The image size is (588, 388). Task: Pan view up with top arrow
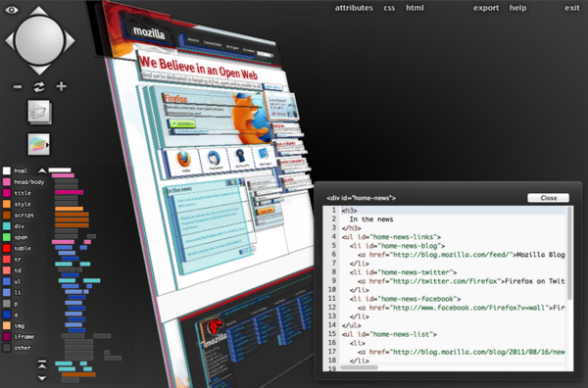pyautogui.click(x=39, y=10)
